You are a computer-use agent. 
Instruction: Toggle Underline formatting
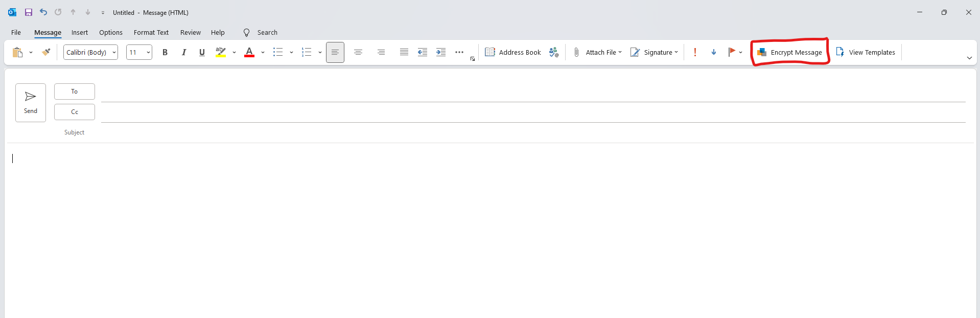(x=202, y=52)
